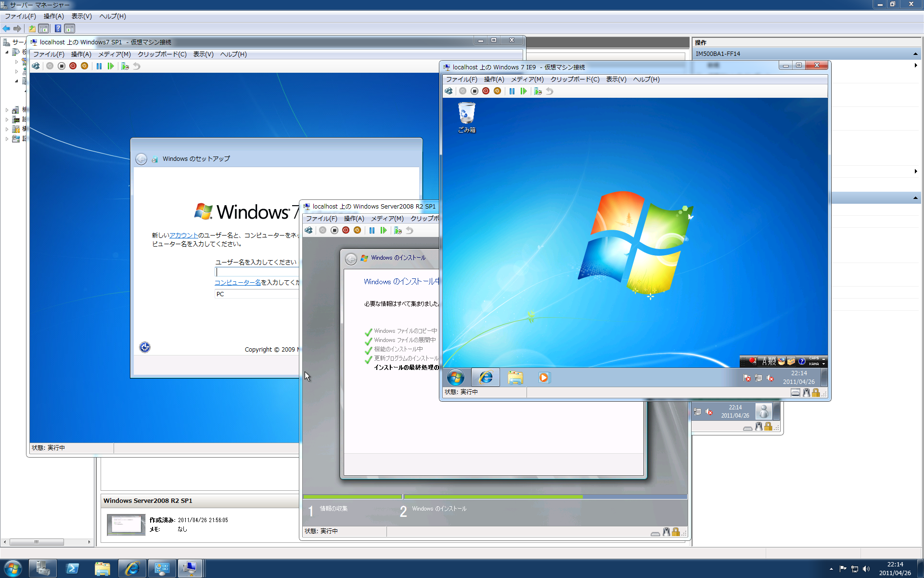The width and height of the screenshot is (924, 578).
Task: Save state of Windows 7 IE9 VM
Action: click(497, 91)
